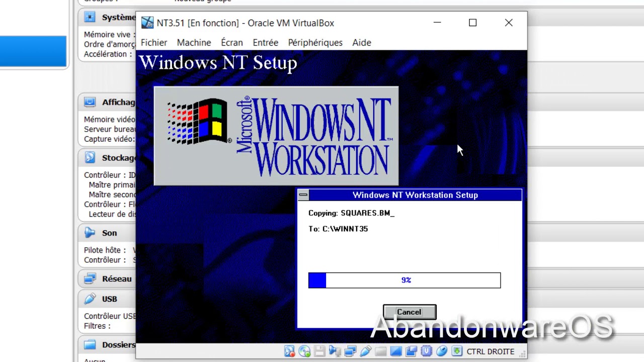Click the network adapters status icon
This screenshot has width=644, height=362.
350,351
